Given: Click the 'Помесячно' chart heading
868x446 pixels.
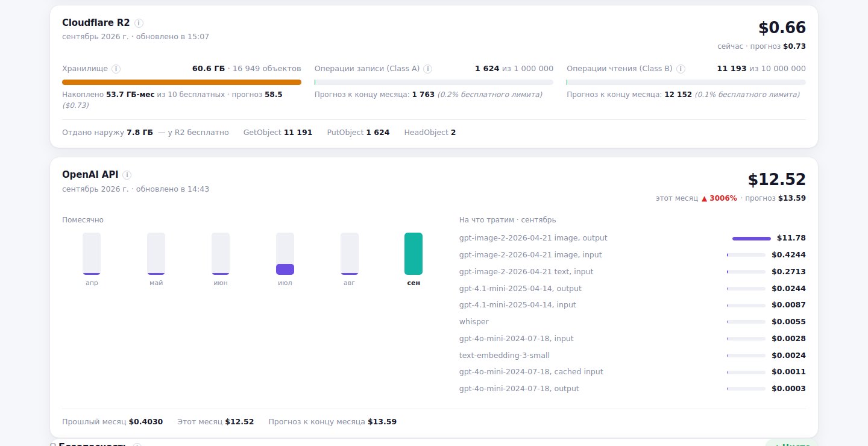Looking at the screenshot, I should point(83,220).
